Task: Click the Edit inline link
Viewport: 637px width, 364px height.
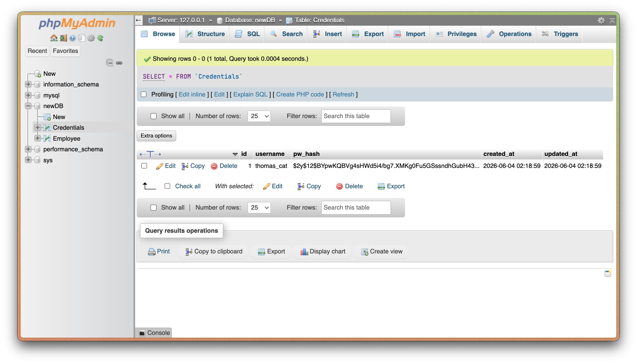Action: [192, 94]
